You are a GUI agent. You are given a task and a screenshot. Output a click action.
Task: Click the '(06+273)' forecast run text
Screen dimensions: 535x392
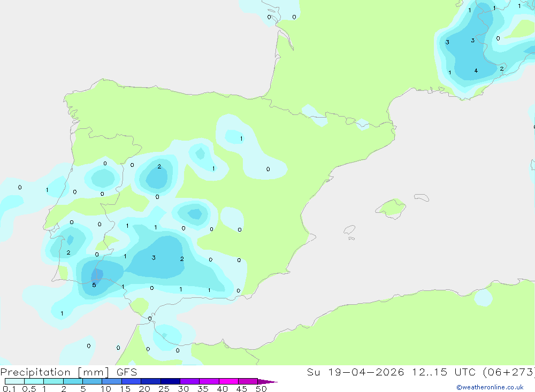click(x=509, y=372)
